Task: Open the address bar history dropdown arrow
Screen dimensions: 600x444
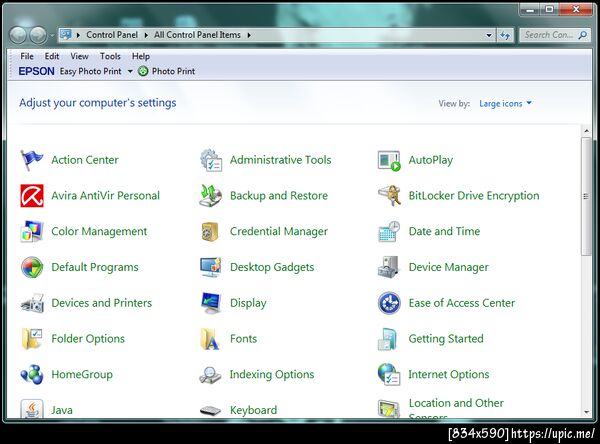Action: click(489, 35)
